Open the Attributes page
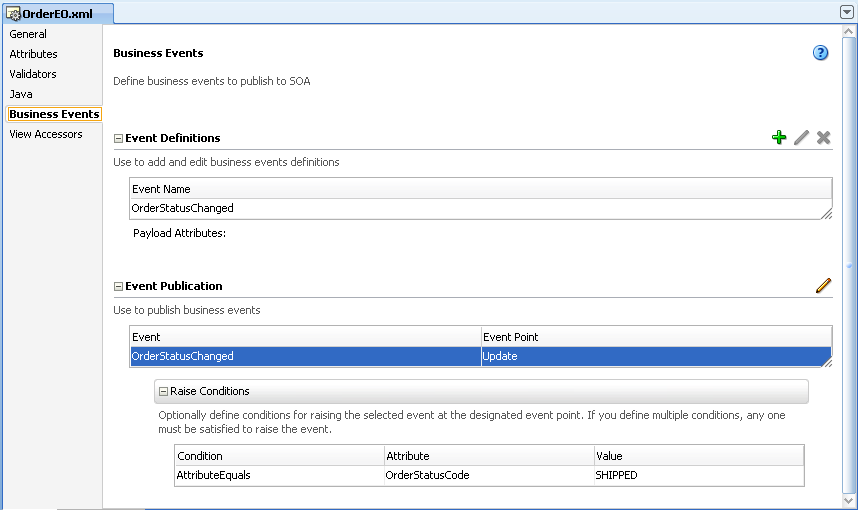The width and height of the screenshot is (858, 510). tap(33, 54)
